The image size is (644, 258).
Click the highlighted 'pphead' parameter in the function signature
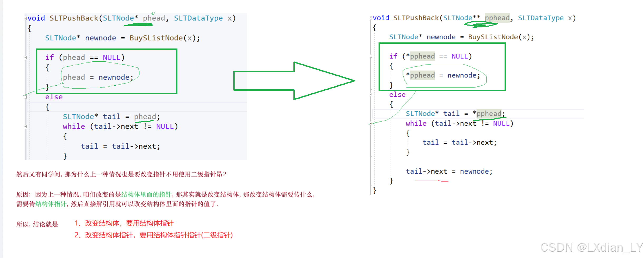(x=497, y=18)
